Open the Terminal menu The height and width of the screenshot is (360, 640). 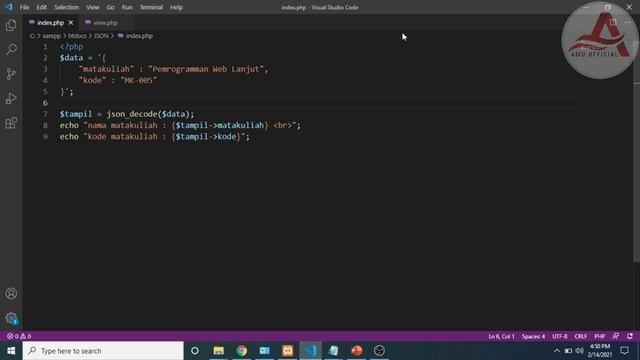pyautogui.click(x=151, y=7)
